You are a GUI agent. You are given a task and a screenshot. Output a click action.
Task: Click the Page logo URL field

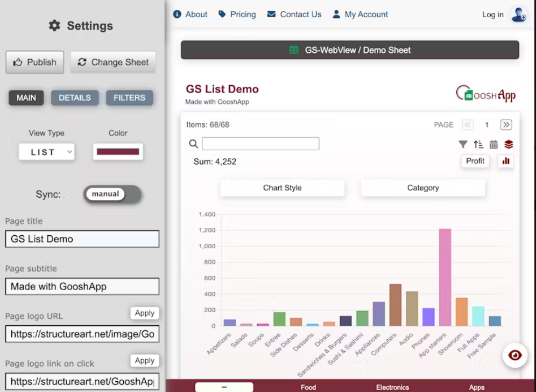click(82, 334)
